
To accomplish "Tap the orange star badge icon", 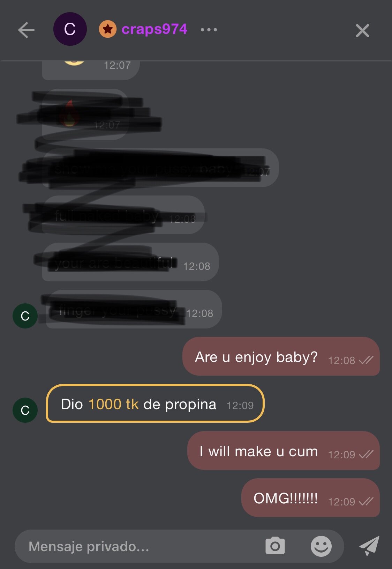I will pos(108,29).
